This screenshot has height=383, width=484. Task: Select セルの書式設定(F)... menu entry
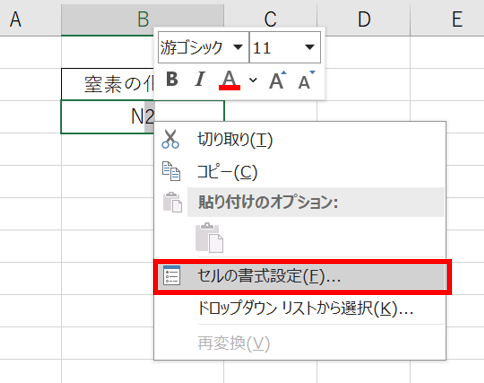302,276
